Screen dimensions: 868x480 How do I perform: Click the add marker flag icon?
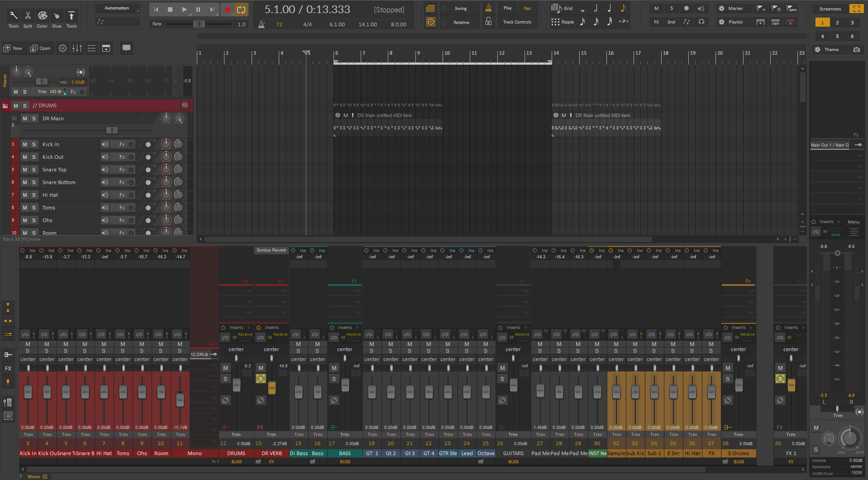761,9
